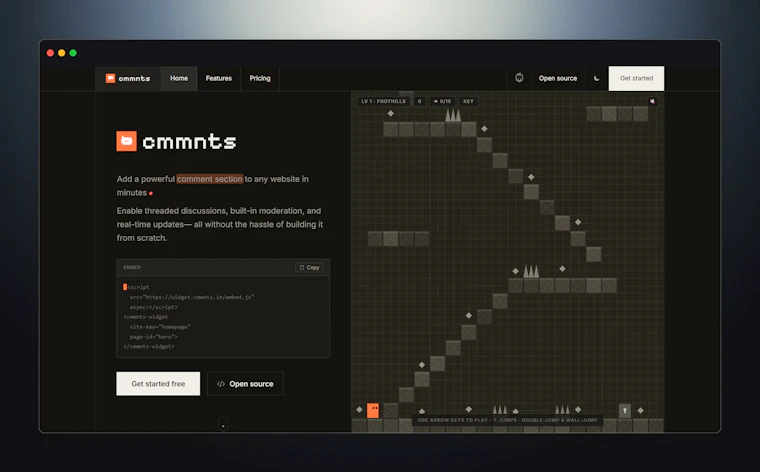Open the Open source link in navbar

coord(558,79)
